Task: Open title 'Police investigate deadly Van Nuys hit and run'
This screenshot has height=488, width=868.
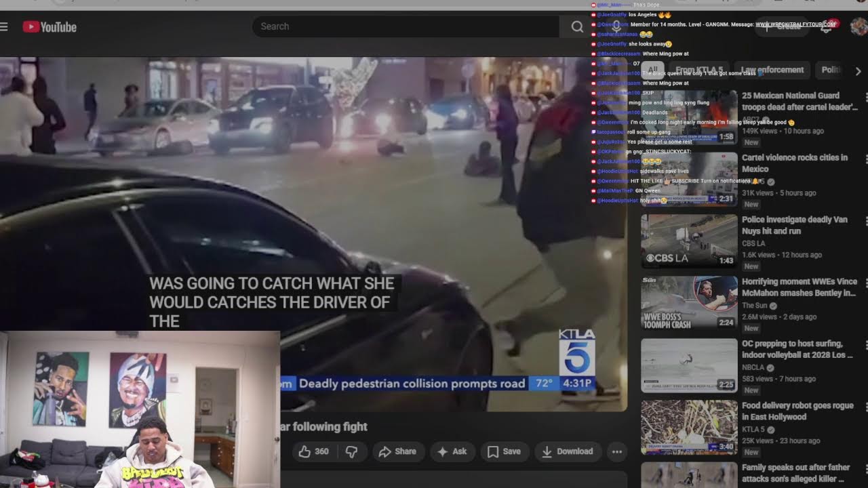Action: tap(795, 226)
